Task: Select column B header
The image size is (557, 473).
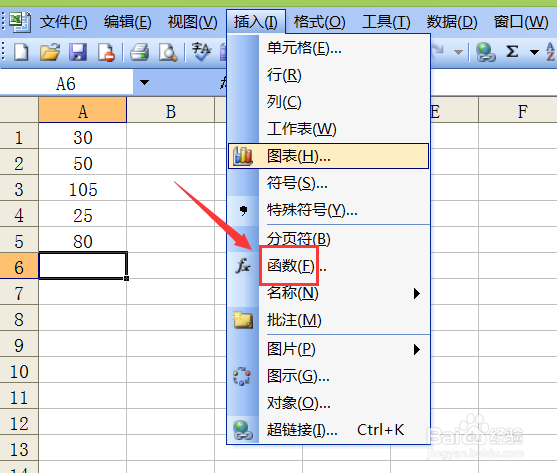Action: coord(171,110)
